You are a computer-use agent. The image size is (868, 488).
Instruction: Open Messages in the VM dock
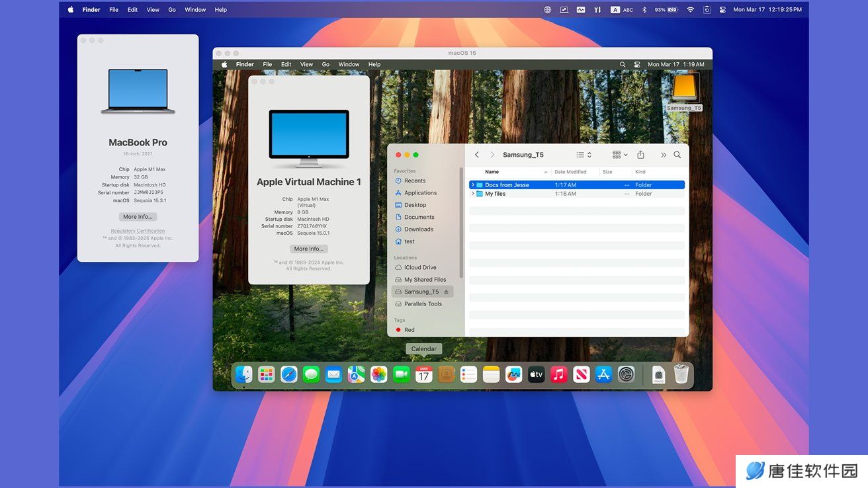coord(312,375)
